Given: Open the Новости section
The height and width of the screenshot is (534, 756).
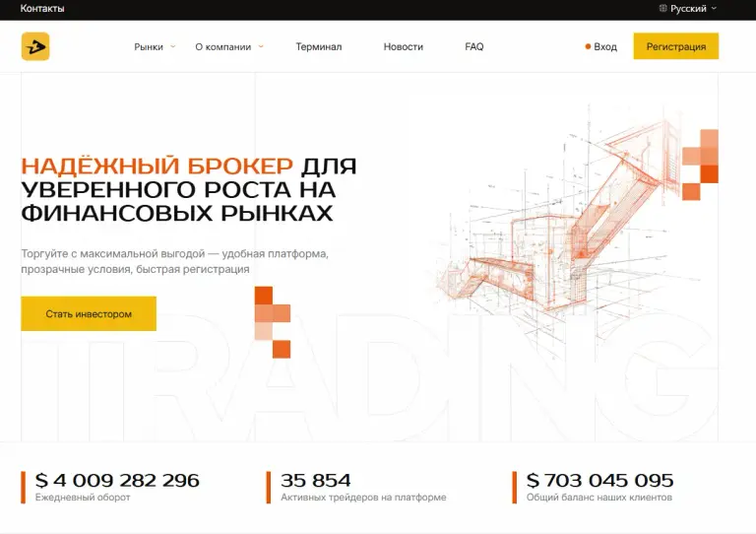Looking at the screenshot, I should (403, 46).
